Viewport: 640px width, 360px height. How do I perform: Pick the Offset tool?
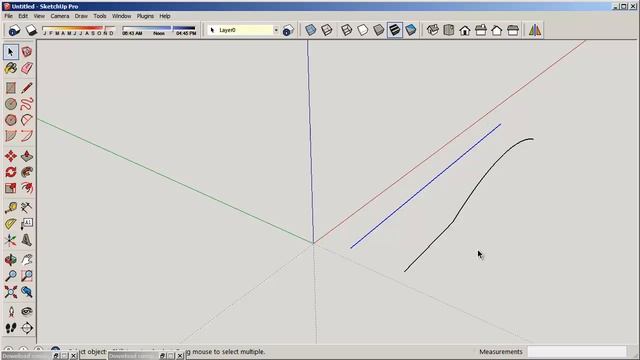point(27,188)
